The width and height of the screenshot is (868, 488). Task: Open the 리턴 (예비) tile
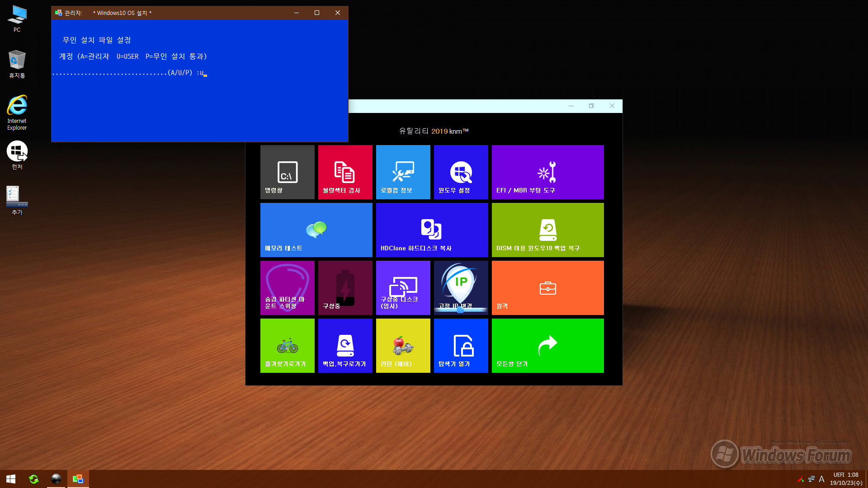pos(403,346)
